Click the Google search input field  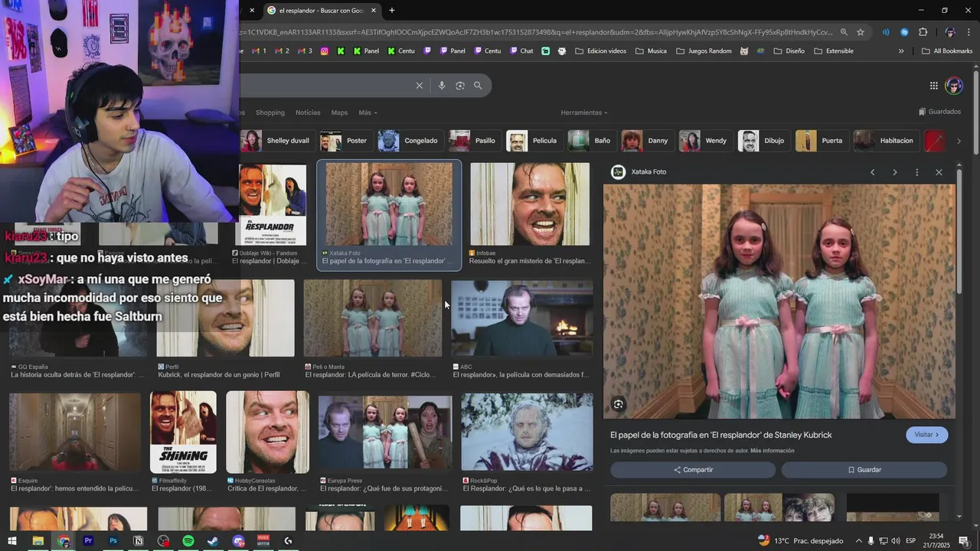click(325, 86)
